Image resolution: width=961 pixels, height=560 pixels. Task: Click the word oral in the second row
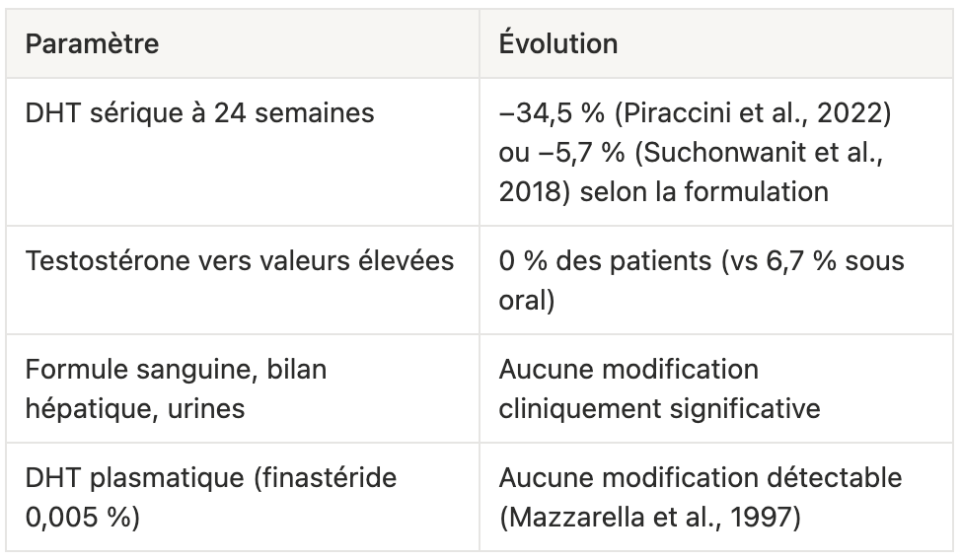pos(527,301)
